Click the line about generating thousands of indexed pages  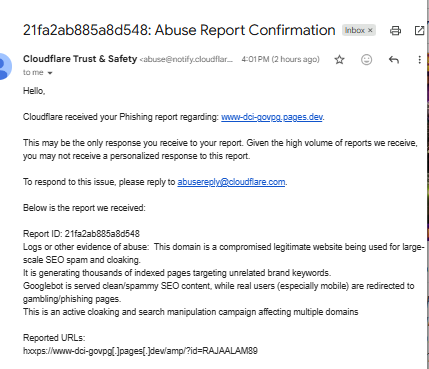177,273
